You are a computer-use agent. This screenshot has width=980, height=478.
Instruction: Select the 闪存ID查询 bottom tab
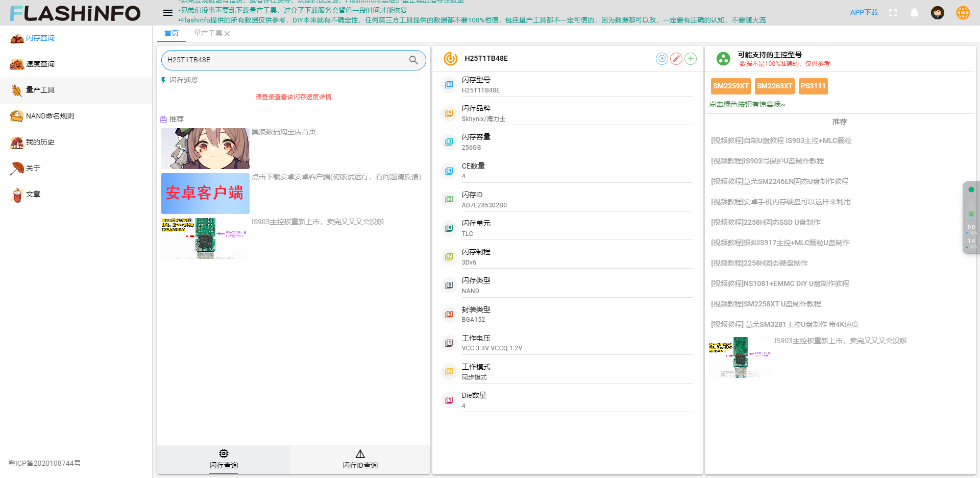click(x=360, y=460)
